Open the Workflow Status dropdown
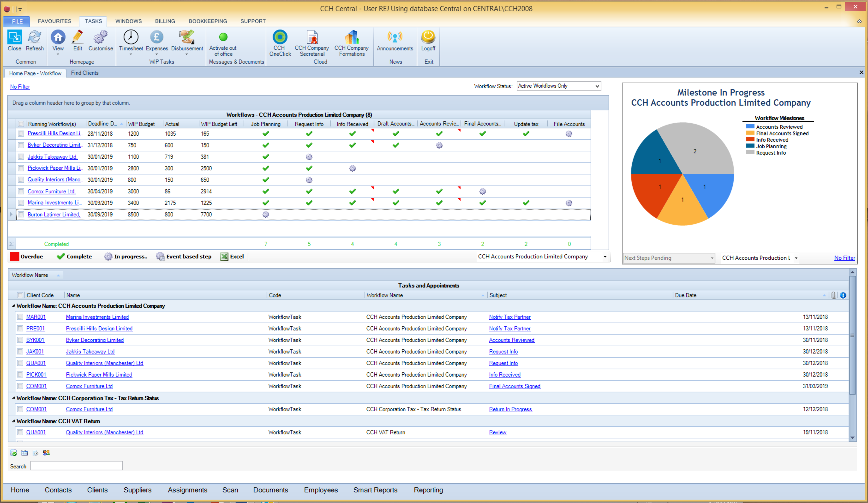 (x=597, y=86)
